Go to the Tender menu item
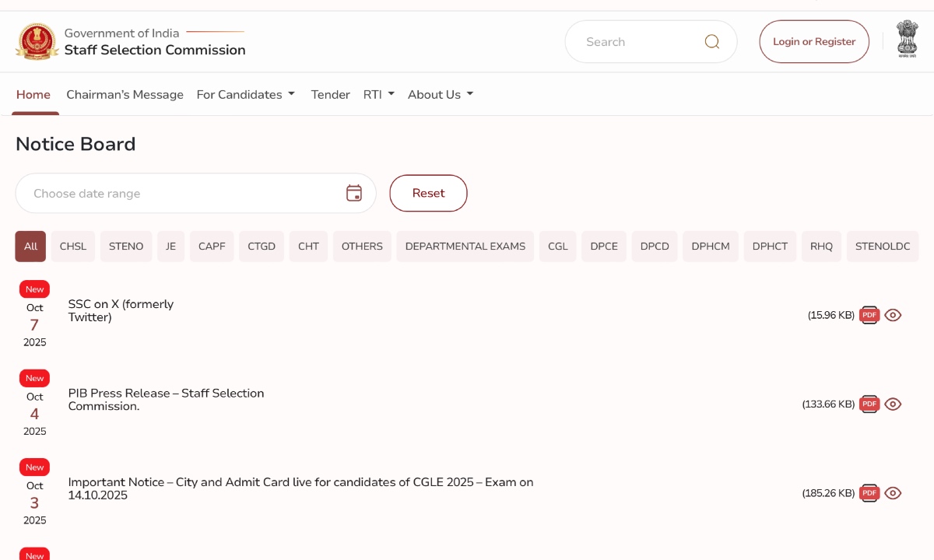Image resolution: width=934 pixels, height=560 pixels. [x=330, y=95]
